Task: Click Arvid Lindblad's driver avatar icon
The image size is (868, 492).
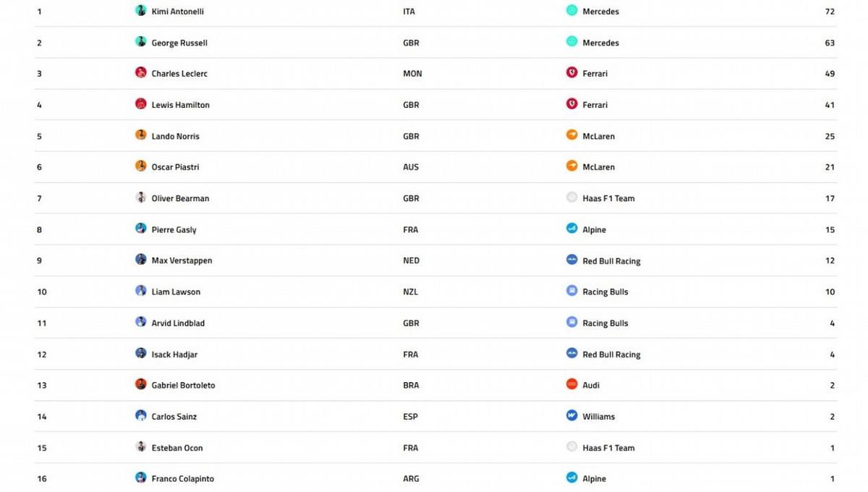Action: pos(141,322)
